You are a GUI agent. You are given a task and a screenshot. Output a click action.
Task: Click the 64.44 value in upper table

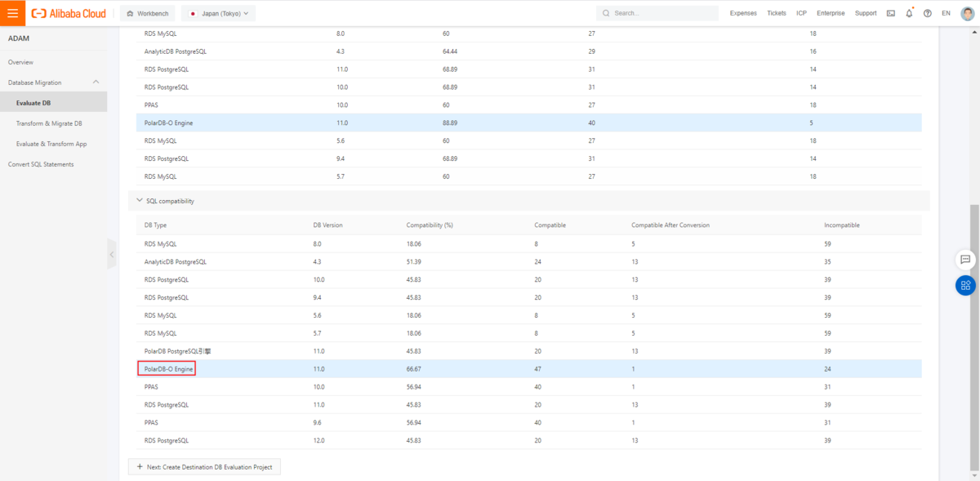450,51
